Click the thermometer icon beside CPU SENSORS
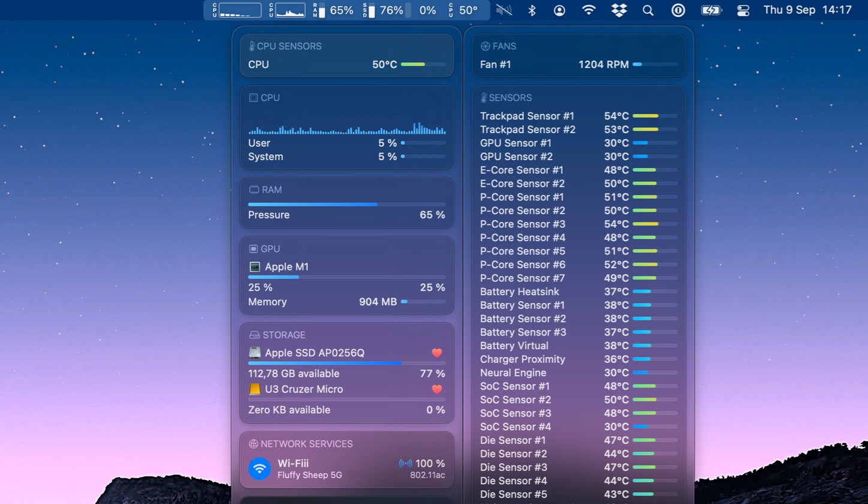 [x=252, y=46]
